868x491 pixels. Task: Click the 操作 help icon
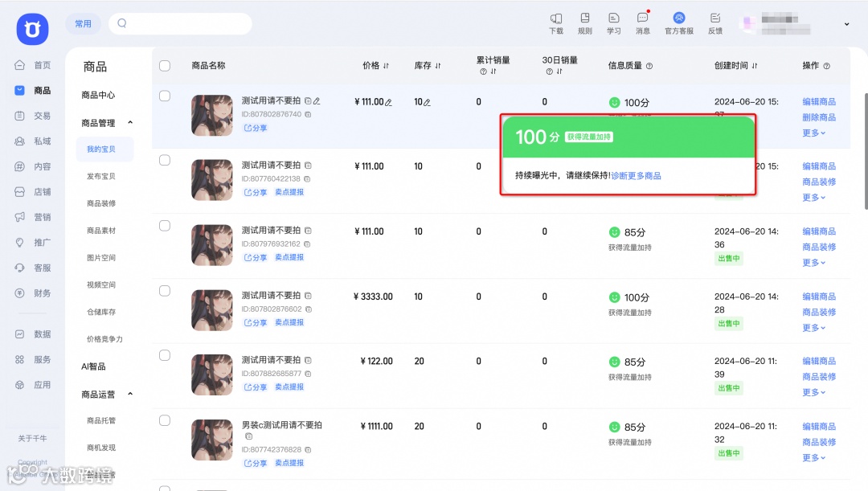[x=826, y=66]
